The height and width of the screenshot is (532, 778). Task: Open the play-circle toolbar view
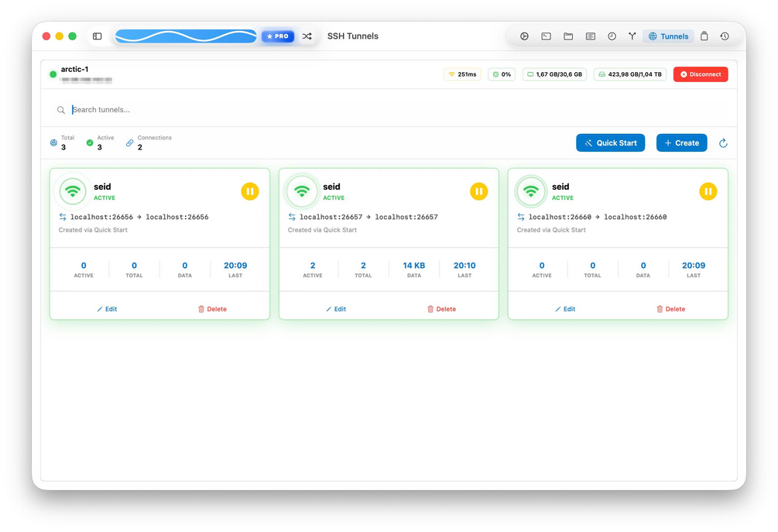tap(524, 36)
